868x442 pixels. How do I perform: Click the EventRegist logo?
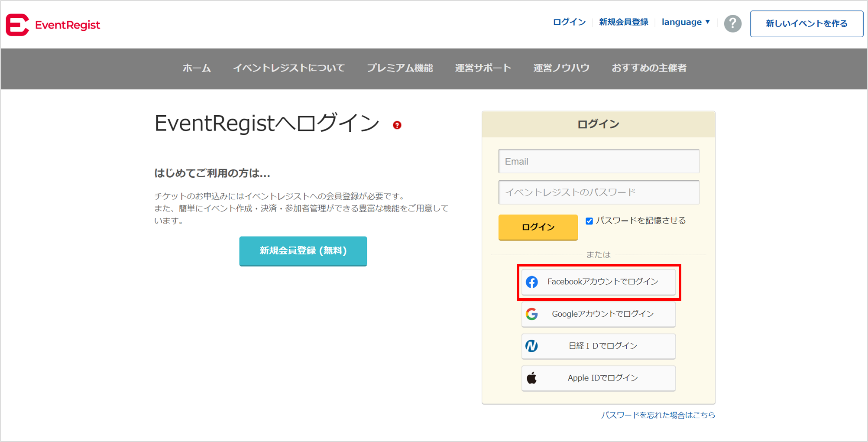click(x=53, y=25)
